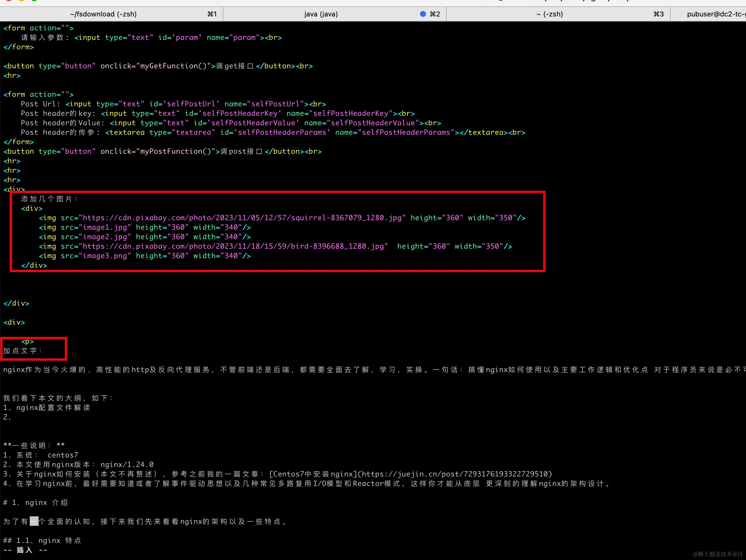Switch to the java (java) tab

(320, 14)
